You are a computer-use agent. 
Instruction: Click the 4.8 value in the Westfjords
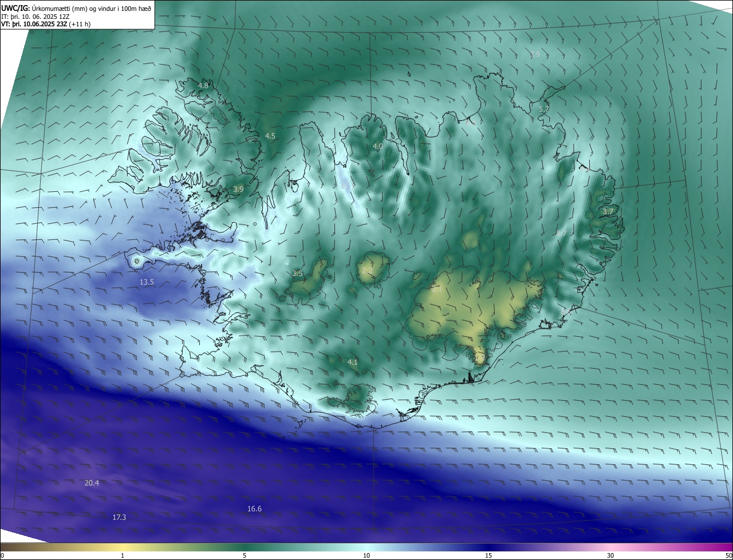203,86
